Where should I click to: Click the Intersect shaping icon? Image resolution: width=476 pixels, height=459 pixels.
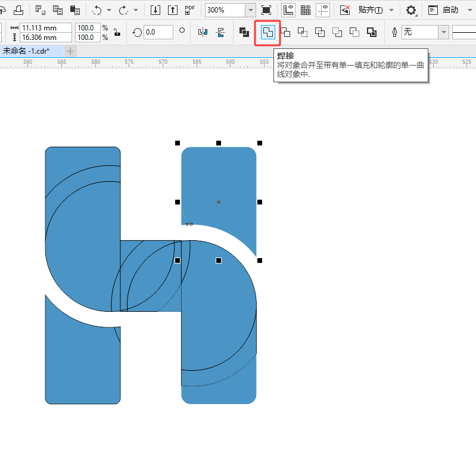303,32
